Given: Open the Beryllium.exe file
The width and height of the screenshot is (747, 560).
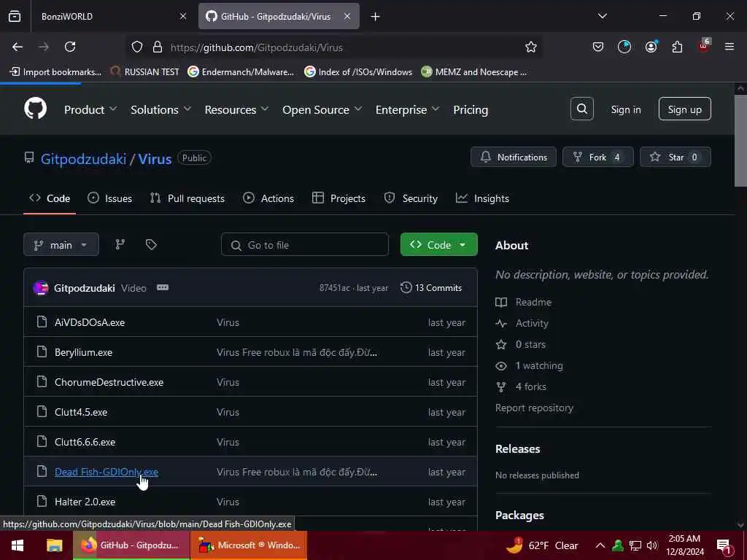Looking at the screenshot, I should (x=83, y=352).
